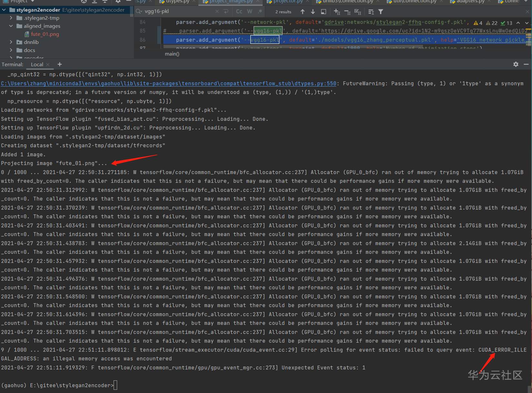
Task: Expand the docs folder
Action: pos(11,50)
